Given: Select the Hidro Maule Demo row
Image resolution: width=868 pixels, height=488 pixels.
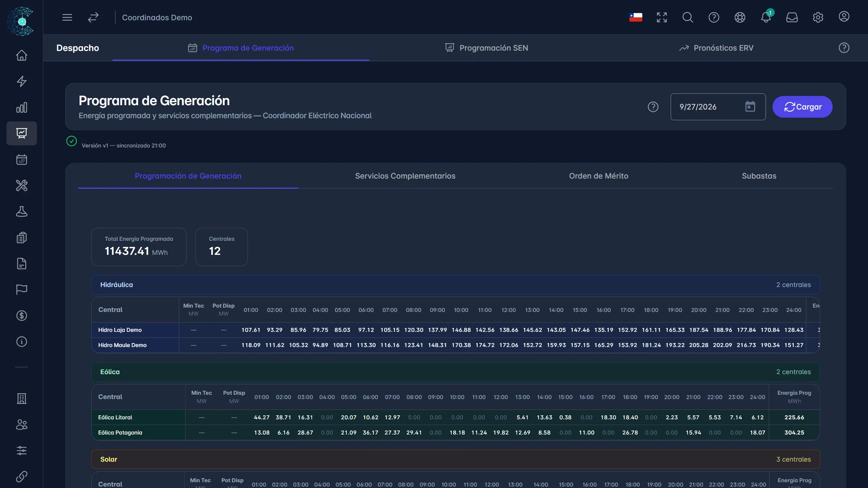Looking at the screenshot, I should pyautogui.click(x=455, y=345).
